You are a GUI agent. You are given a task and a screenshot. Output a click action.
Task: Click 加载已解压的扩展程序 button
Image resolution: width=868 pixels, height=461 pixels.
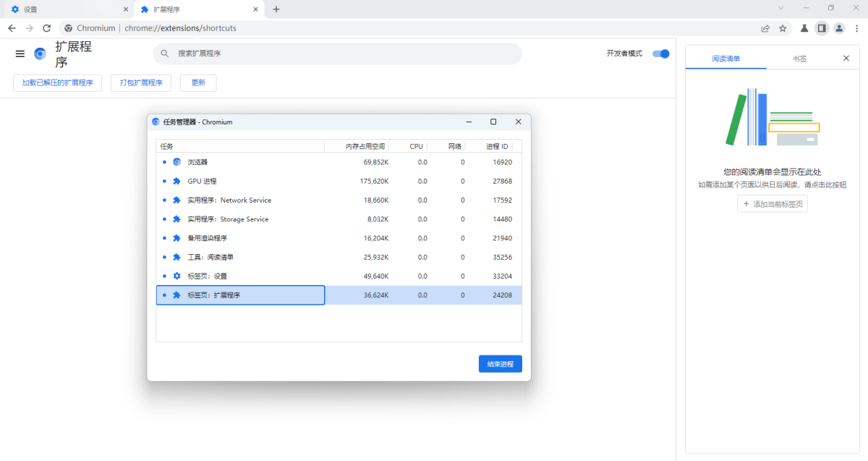(x=58, y=83)
